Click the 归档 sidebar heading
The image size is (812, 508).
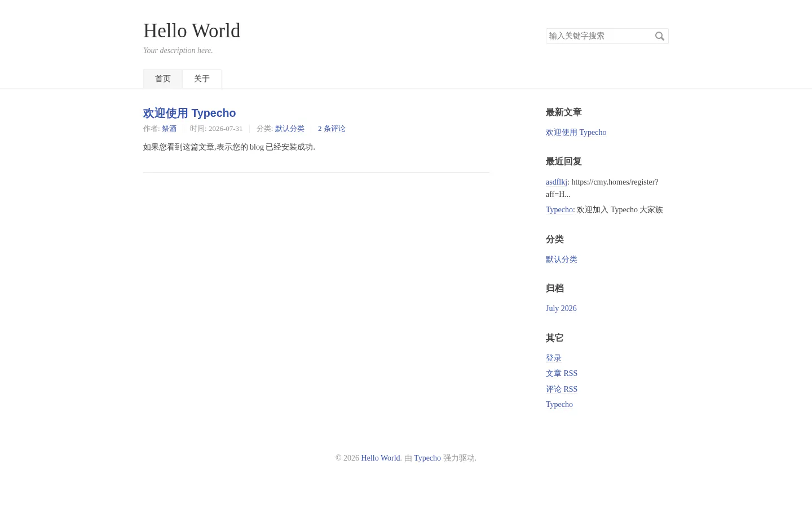[x=555, y=288]
